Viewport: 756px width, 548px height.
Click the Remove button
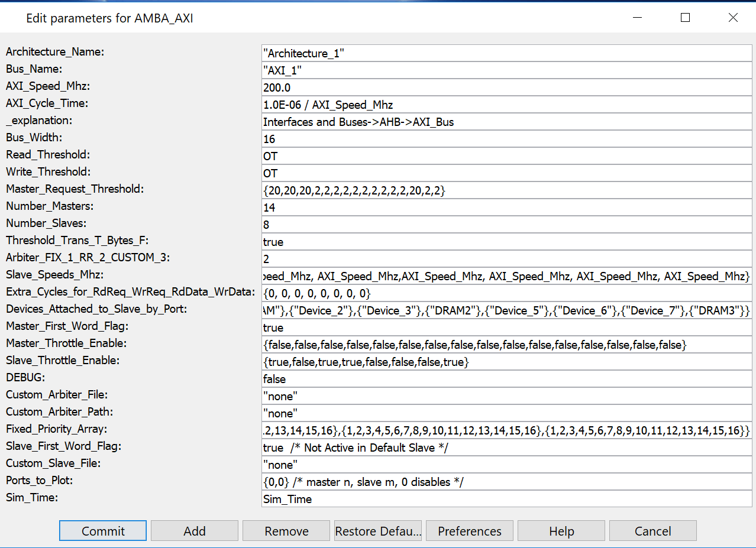point(286,531)
